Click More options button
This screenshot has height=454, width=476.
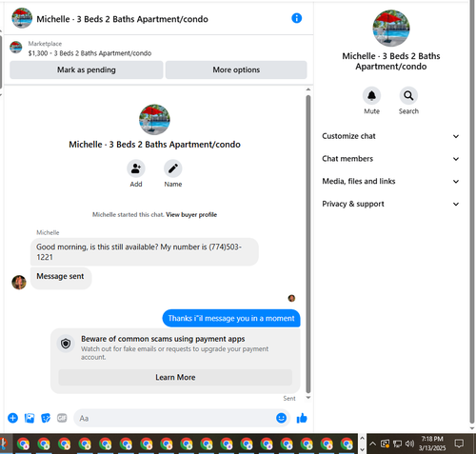(x=236, y=69)
